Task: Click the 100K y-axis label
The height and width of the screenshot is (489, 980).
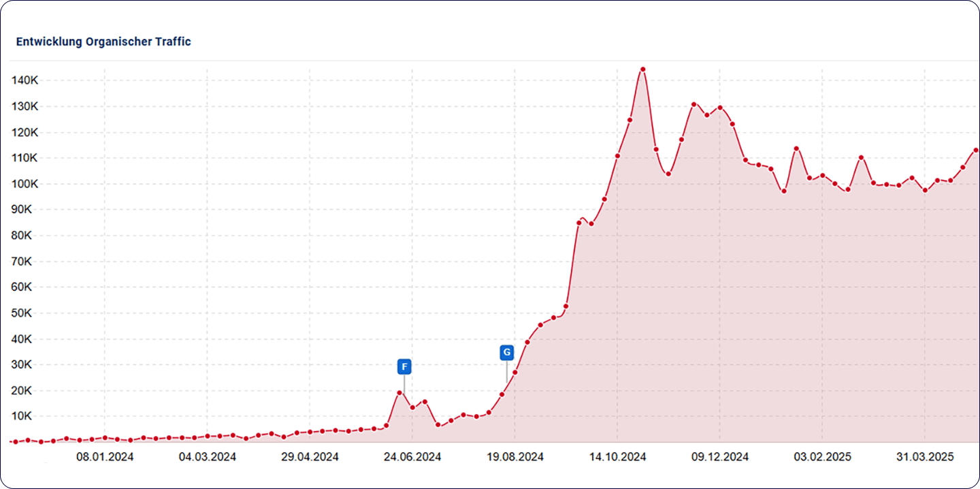Action: (25, 184)
